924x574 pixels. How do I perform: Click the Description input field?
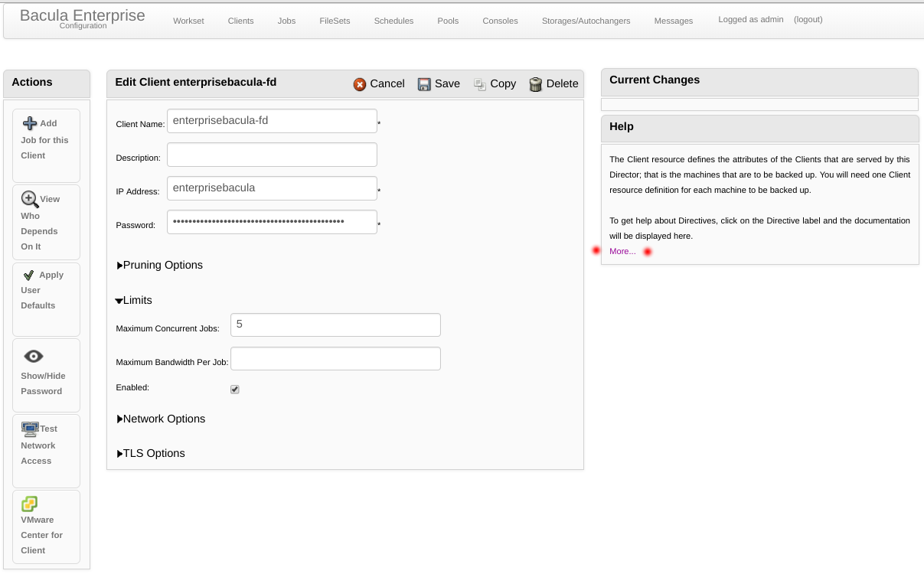pos(273,155)
